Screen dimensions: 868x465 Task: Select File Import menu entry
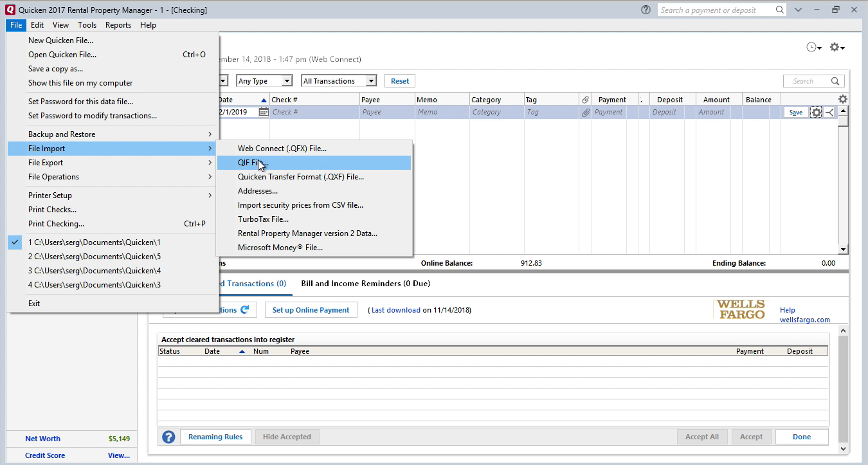point(113,149)
